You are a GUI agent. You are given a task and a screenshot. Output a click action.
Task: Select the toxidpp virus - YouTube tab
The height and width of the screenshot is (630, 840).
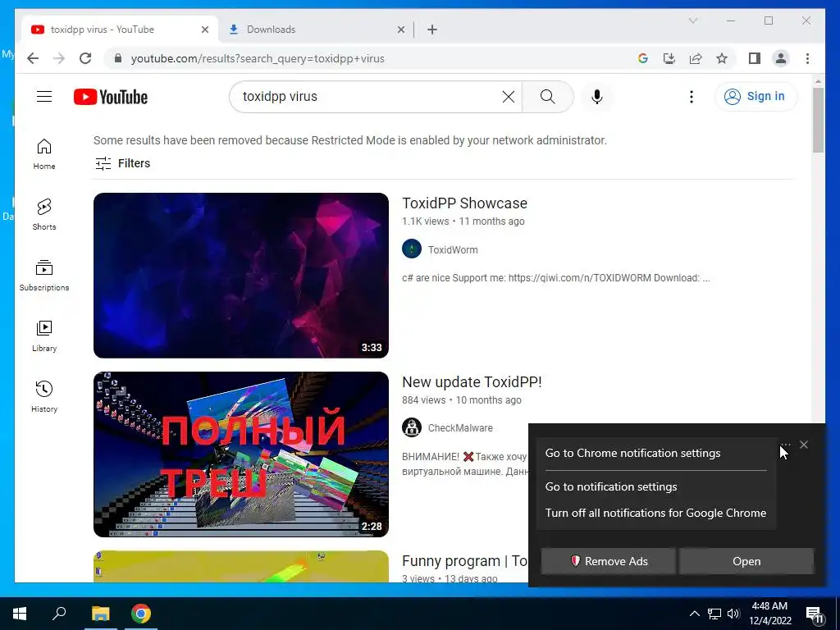[x=120, y=30]
